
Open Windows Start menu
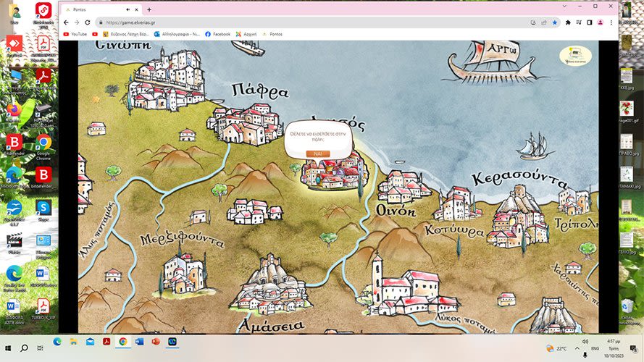pos(8,348)
